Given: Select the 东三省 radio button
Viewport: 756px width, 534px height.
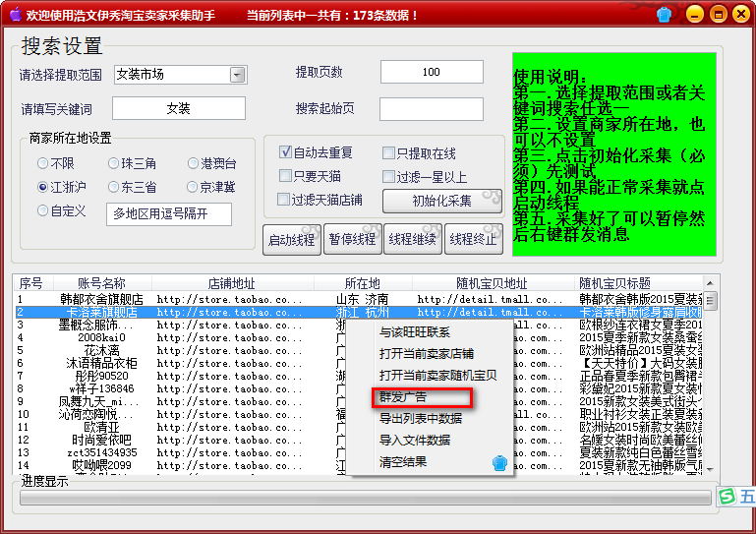Looking at the screenshot, I should point(113,187).
